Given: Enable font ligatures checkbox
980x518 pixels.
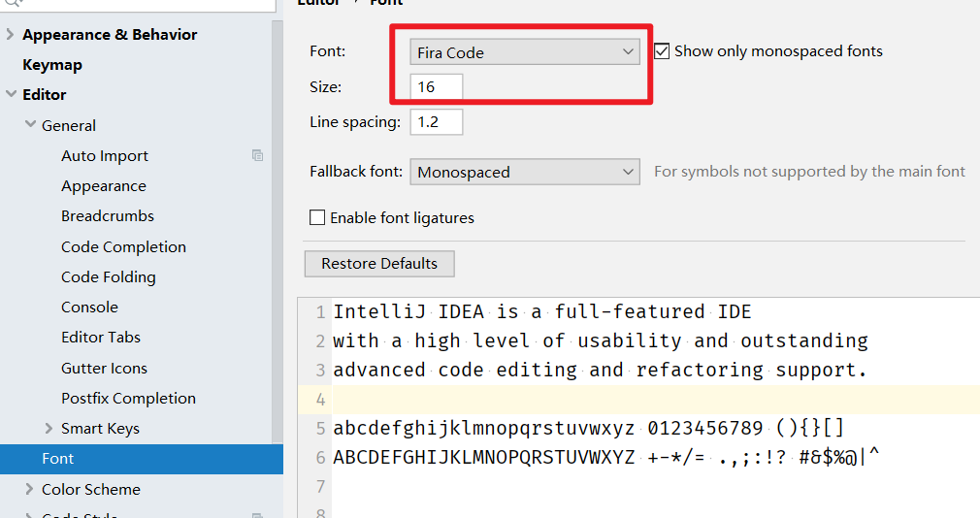Looking at the screenshot, I should [317, 217].
